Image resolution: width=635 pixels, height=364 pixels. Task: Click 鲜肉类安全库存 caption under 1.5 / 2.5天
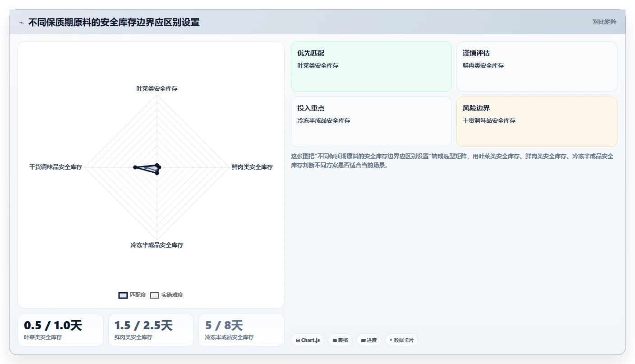(133, 337)
